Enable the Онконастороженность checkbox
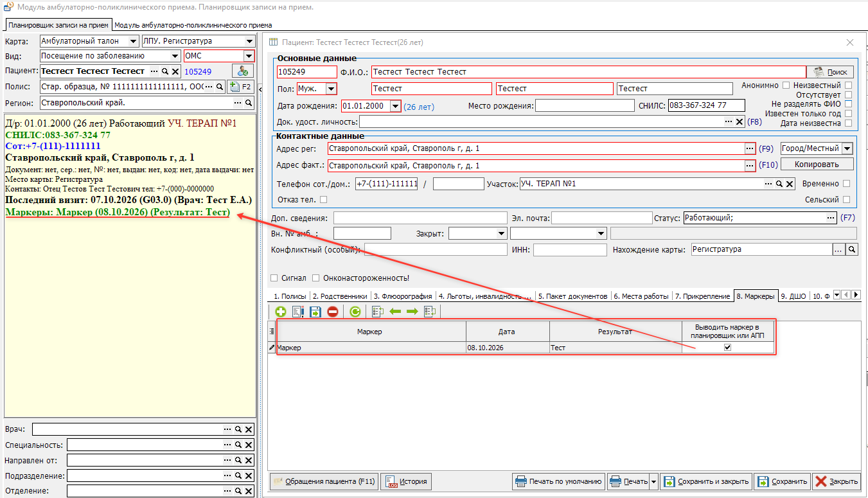The width and height of the screenshot is (868, 498). pos(316,278)
